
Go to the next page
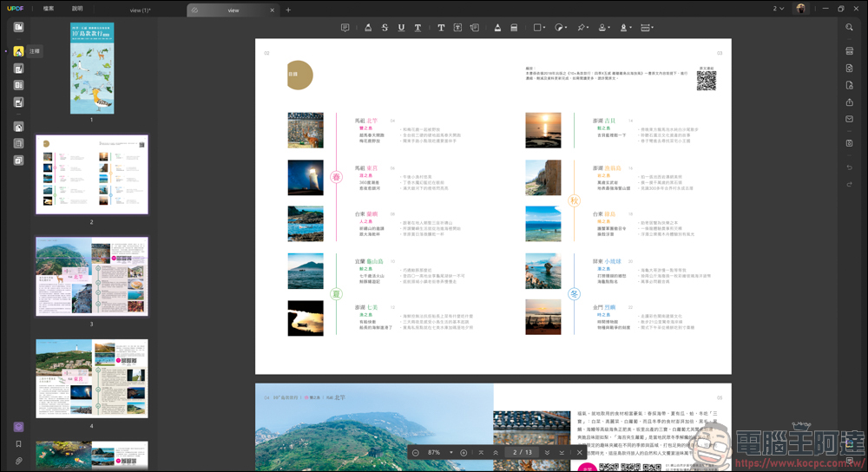[548, 453]
